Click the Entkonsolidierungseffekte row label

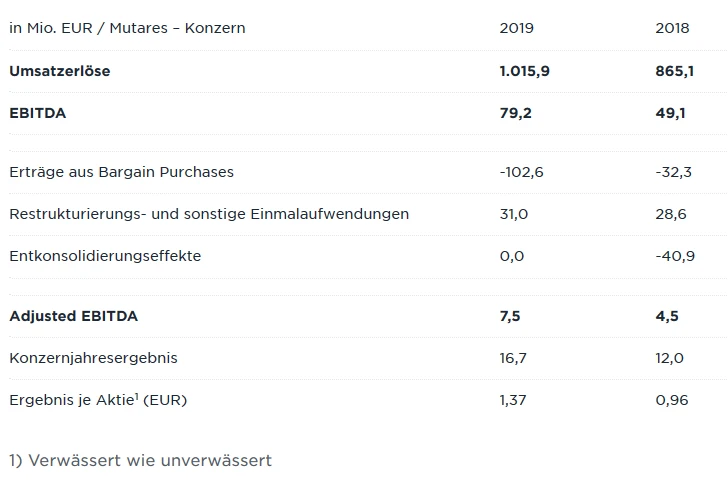pos(105,256)
